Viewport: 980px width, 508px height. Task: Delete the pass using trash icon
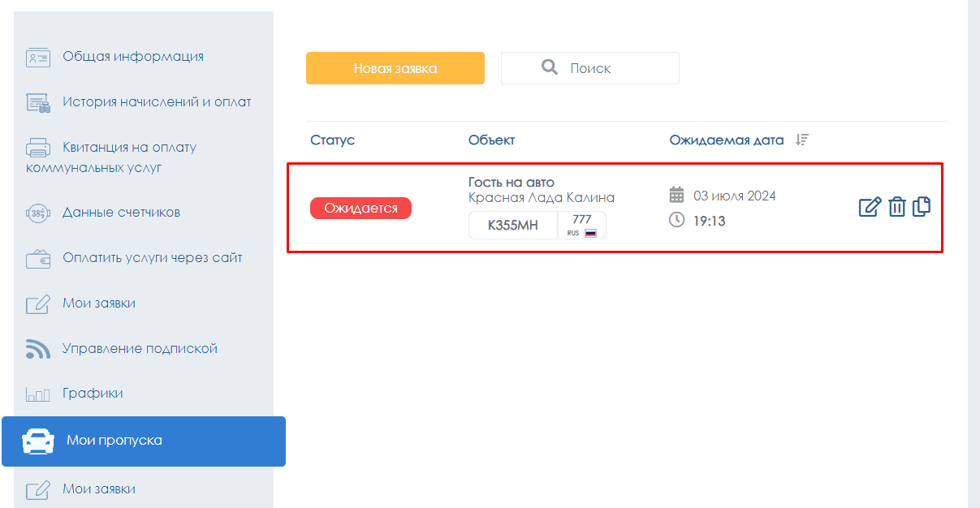(896, 207)
